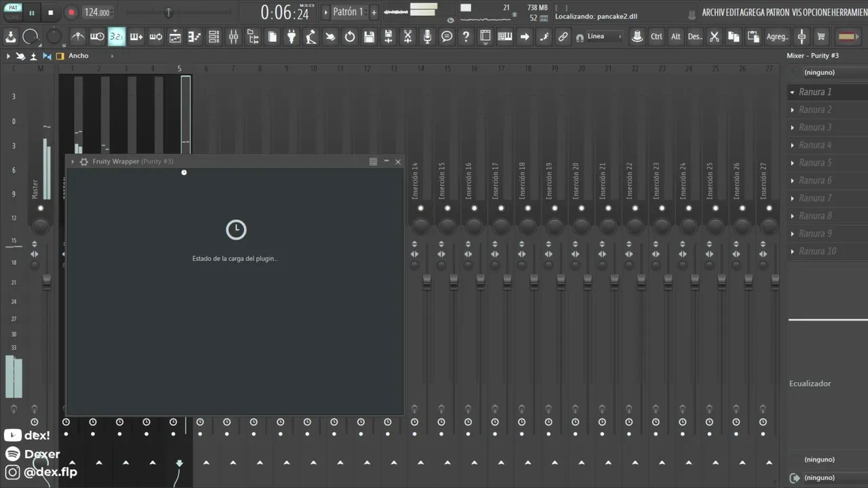Open the EDIT menu
868x488 pixels.
tap(733, 12)
